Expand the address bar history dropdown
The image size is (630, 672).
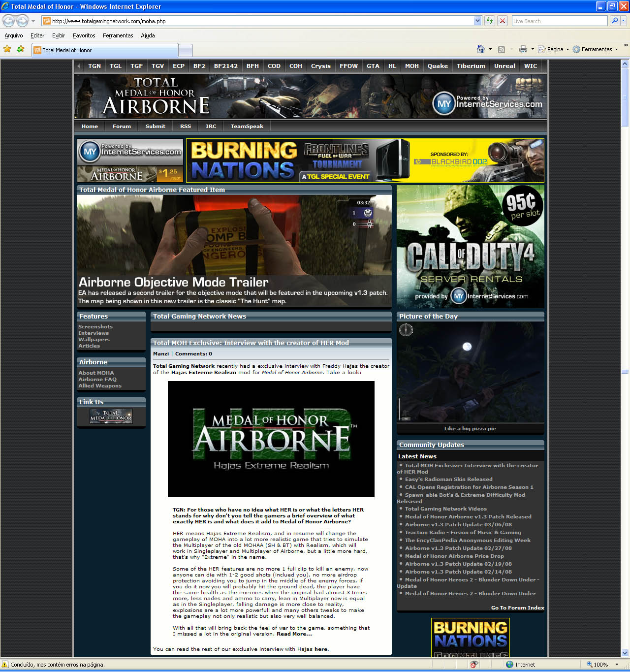[x=477, y=21]
